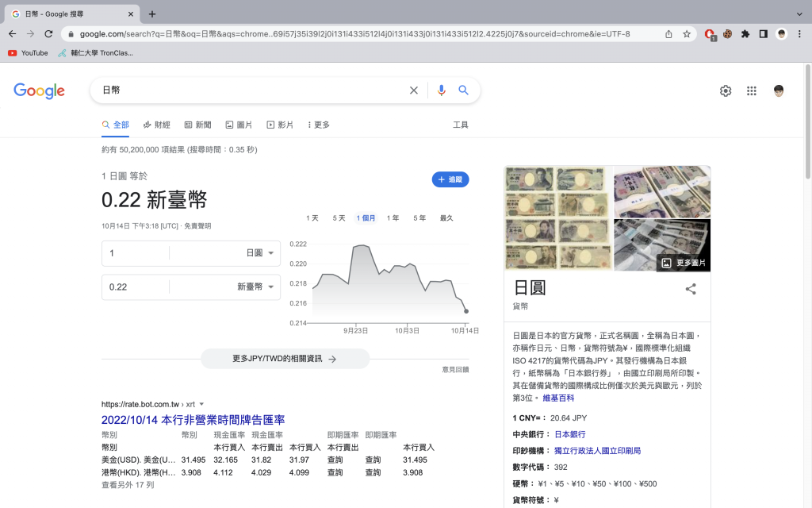Image resolution: width=812 pixels, height=508 pixels.
Task: Open 更多 search filter menu
Action: (319, 125)
